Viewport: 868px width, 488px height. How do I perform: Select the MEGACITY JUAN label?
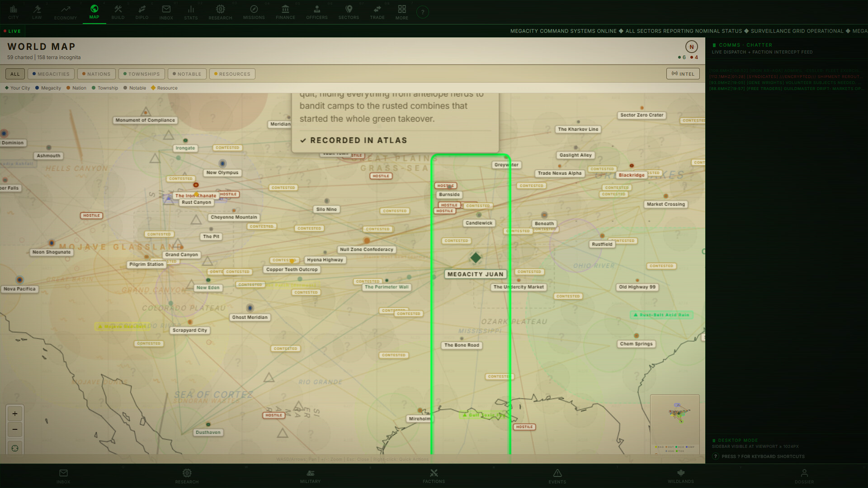click(475, 274)
